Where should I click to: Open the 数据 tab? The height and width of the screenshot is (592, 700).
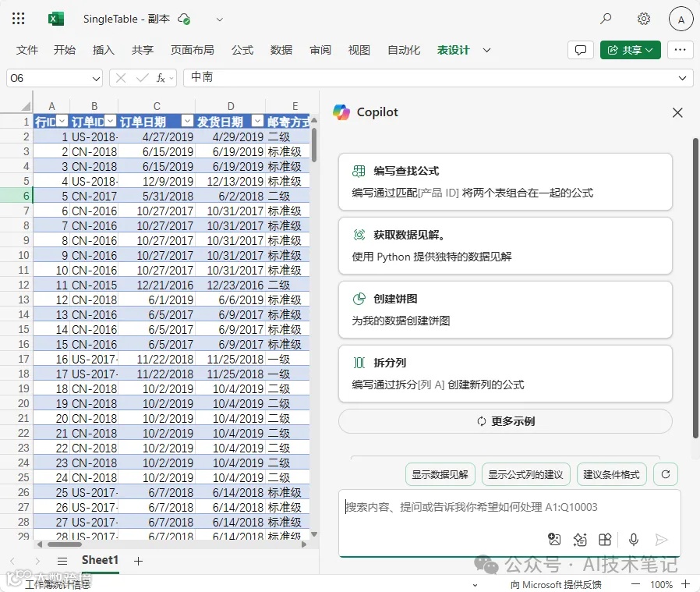[281, 50]
